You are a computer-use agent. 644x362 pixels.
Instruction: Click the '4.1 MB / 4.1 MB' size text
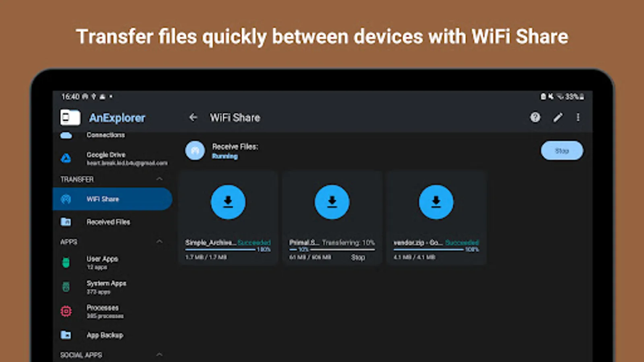click(x=415, y=257)
